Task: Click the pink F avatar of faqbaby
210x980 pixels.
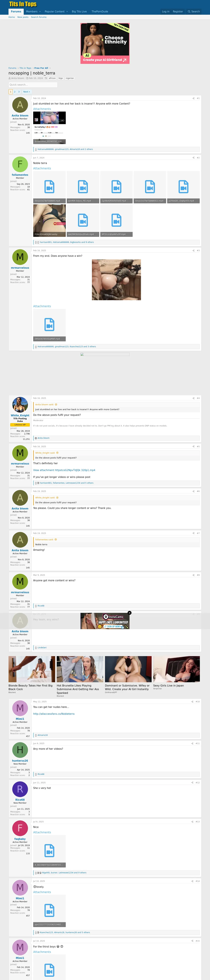Action: click(x=20, y=828)
